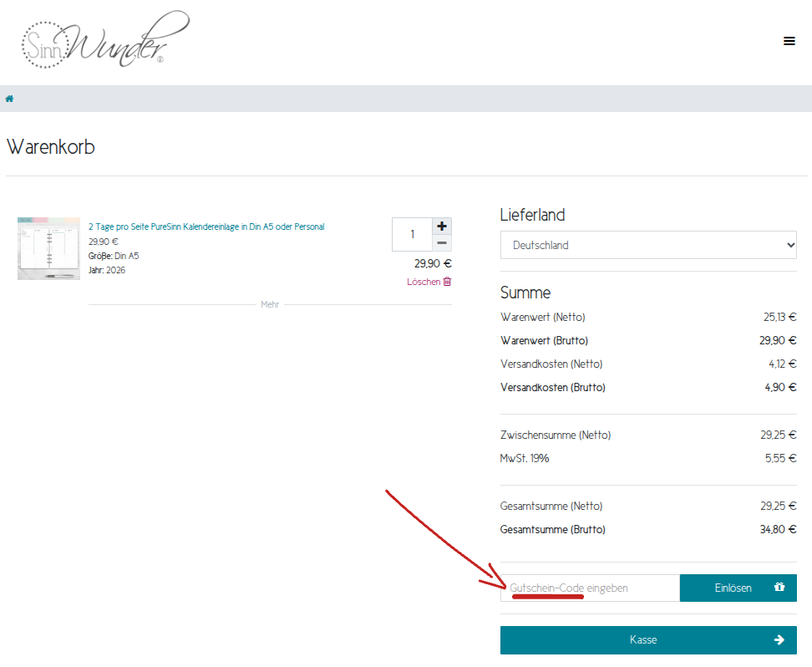Click the arrow icon on Kasse button
Viewport: 812px width, 667px height.
click(779, 639)
